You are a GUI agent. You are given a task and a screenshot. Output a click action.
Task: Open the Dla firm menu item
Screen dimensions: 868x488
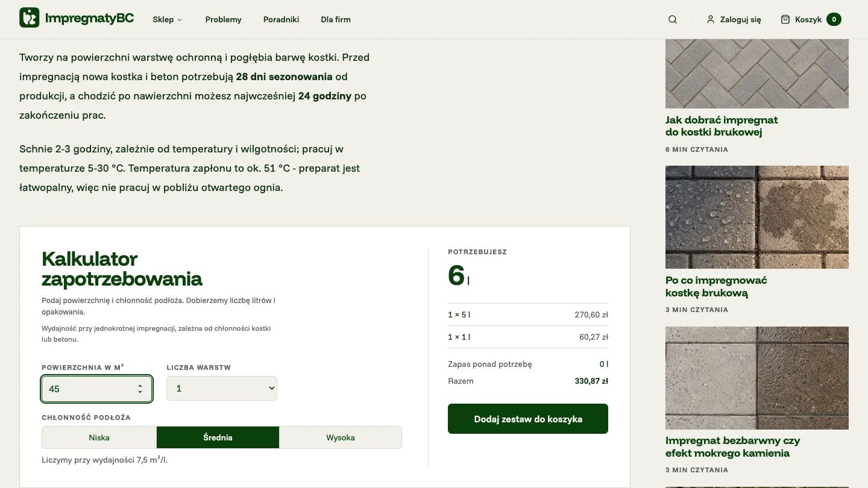(x=336, y=19)
